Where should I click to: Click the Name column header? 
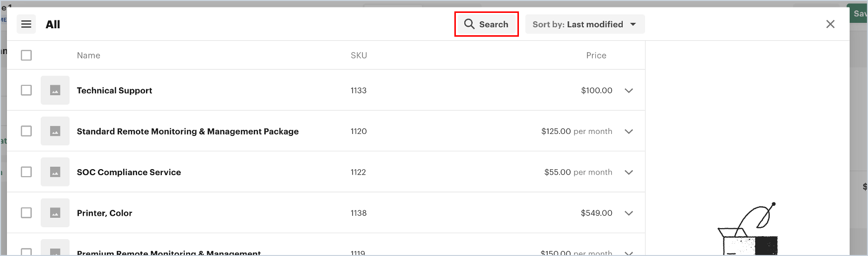88,56
